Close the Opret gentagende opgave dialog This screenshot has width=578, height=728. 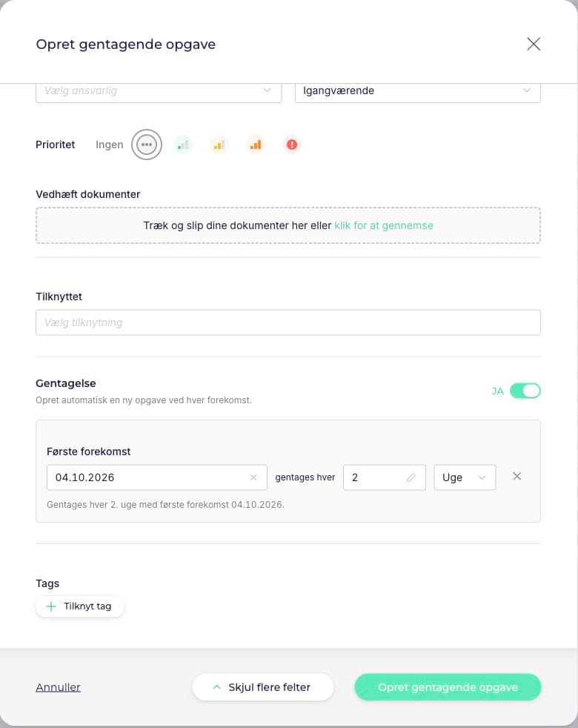click(534, 44)
